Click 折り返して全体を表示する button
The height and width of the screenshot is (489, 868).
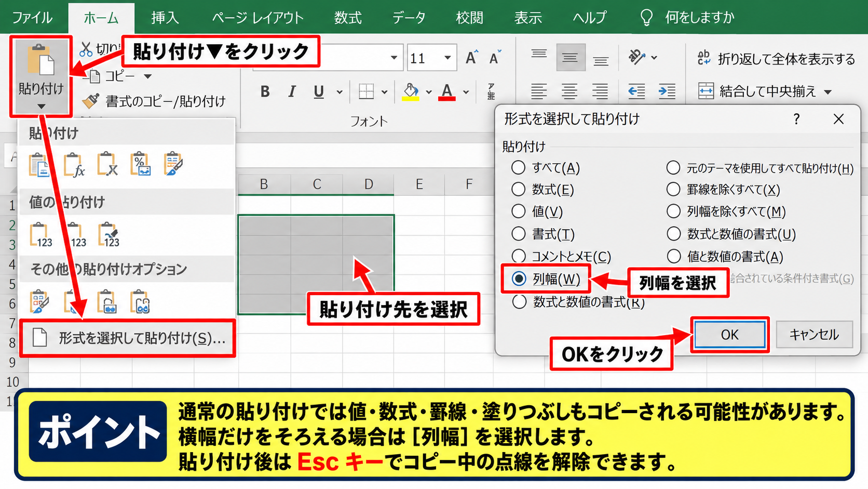click(776, 59)
